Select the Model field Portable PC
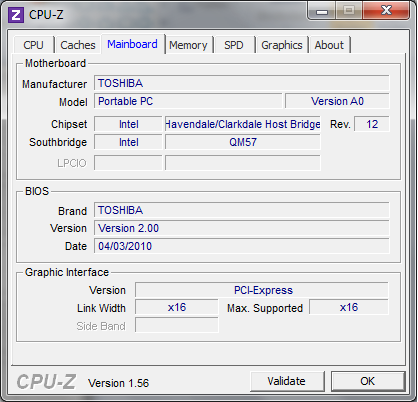Screen dimensions: 418x402 (188, 101)
